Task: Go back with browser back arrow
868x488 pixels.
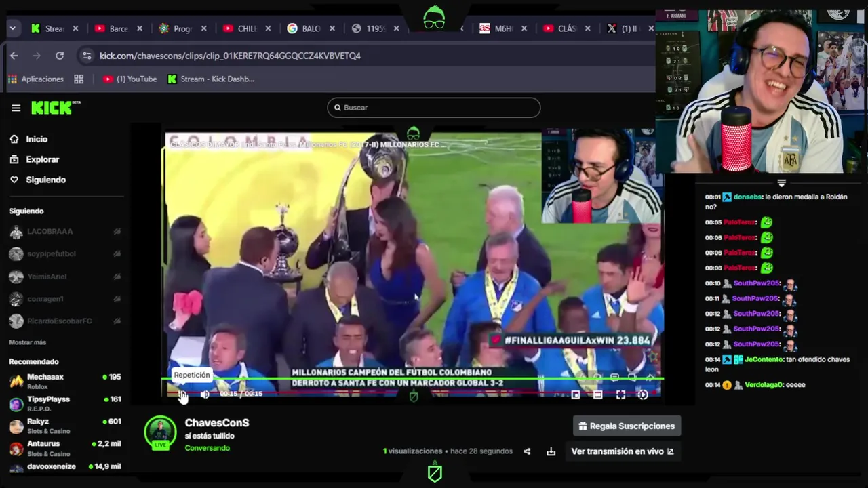Action: [14, 56]
